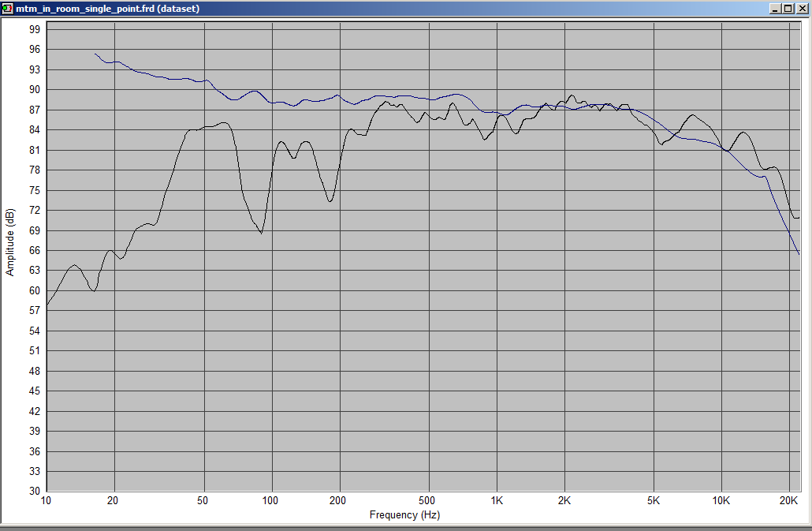Screen dimensions: 812x531
Task: Click the 96 amplitude axis value
Action: pos(35,49)
